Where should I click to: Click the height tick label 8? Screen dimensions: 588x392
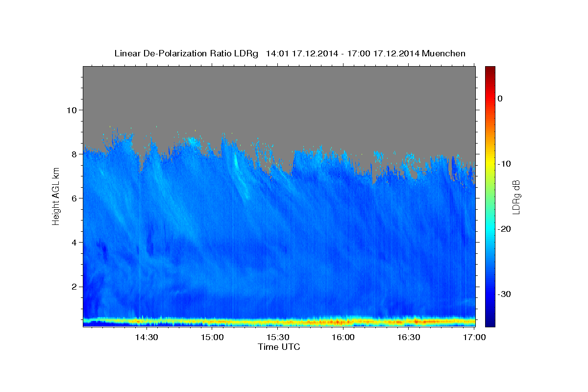[74, 154]
